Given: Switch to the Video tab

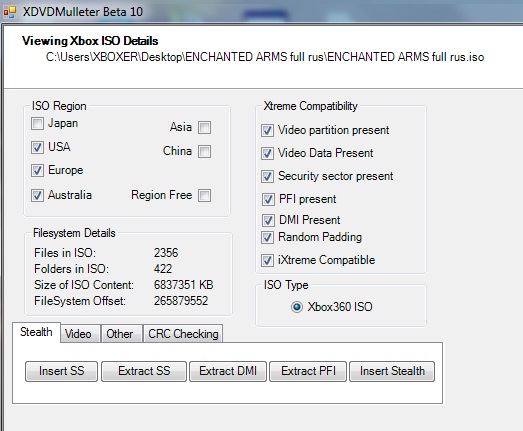Looking at the screenshot, I should tap(80, 334).
